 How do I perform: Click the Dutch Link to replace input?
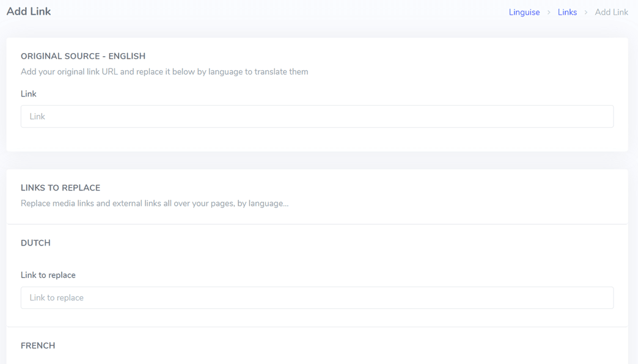[x=317, y=297]
